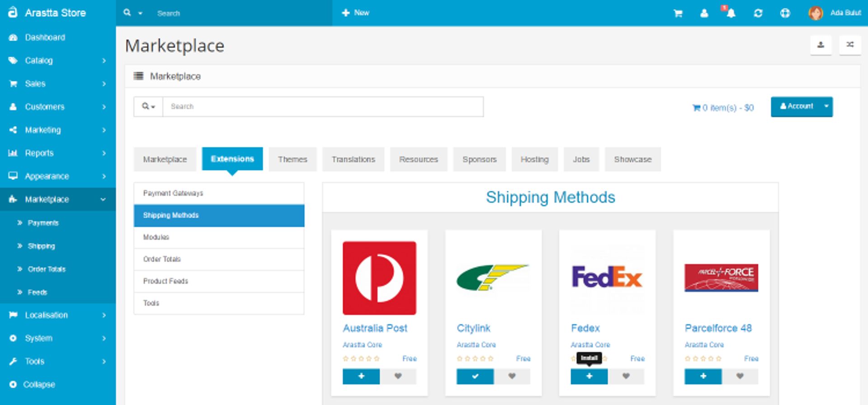Open Parcelforce 48 title link
This screenshot has height=405, width=868.
pos(718,328)
